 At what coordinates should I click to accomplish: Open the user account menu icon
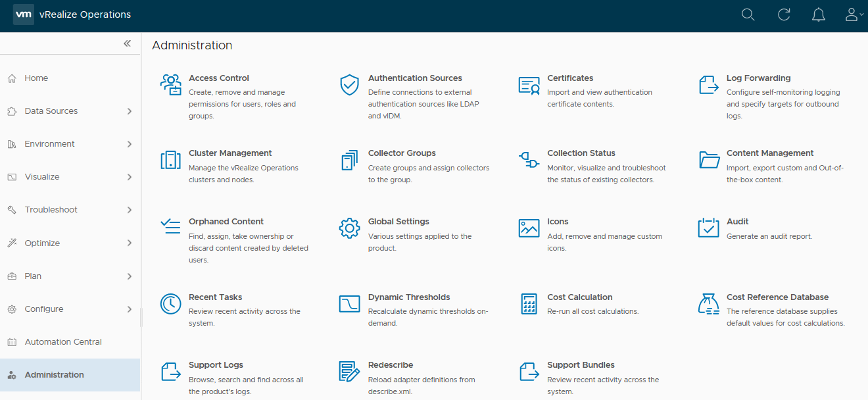pos(853,14)
